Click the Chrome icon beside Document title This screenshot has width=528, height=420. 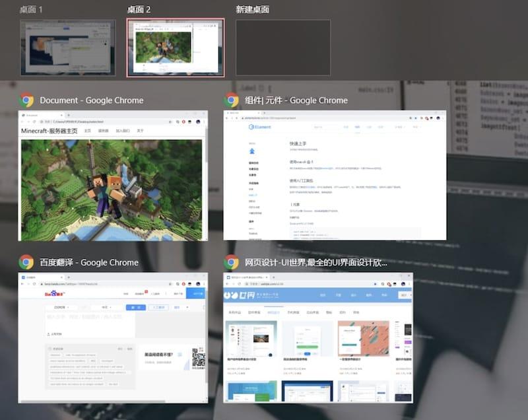point(26,100)
